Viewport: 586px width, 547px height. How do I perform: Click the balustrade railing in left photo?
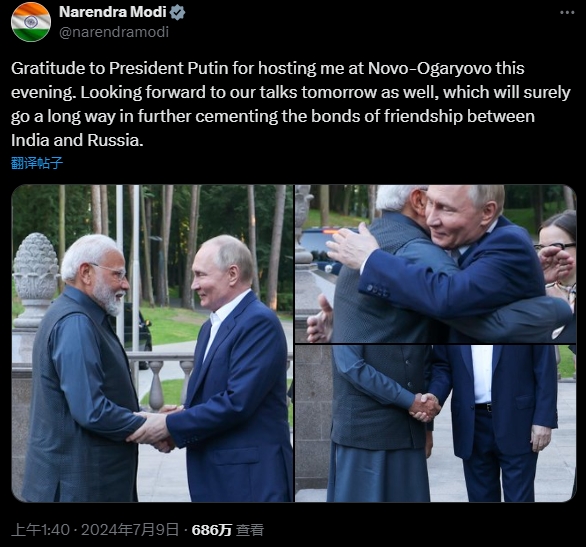(164, 379)
